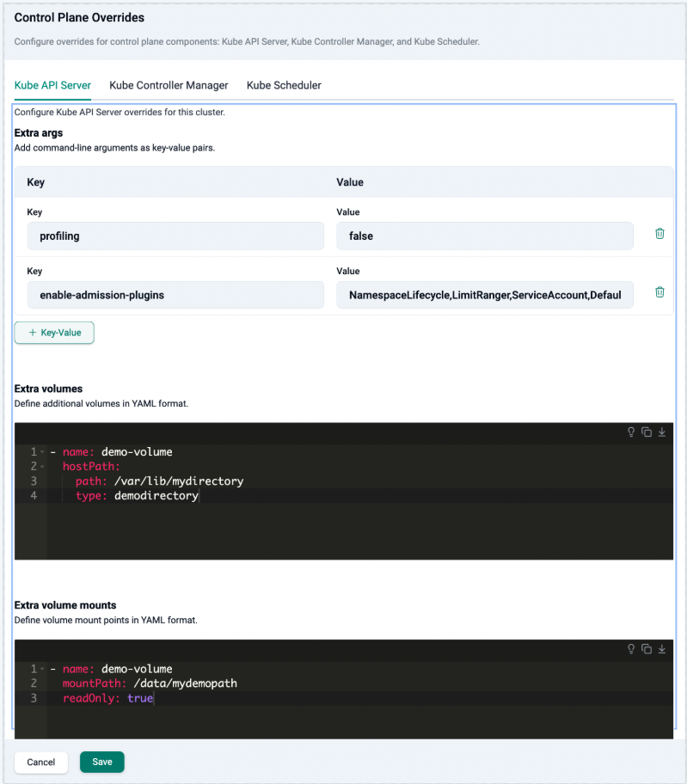Viewport: 687px width, 784px height.
Task: Collapse line 1 fold arrow in Extra volumes
Action: coord(42,452)
